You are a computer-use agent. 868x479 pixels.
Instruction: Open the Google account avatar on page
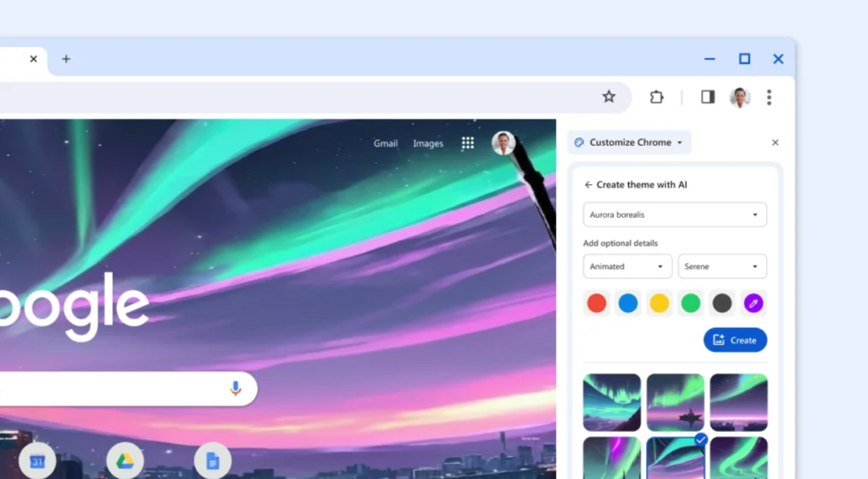coord(504,143)
